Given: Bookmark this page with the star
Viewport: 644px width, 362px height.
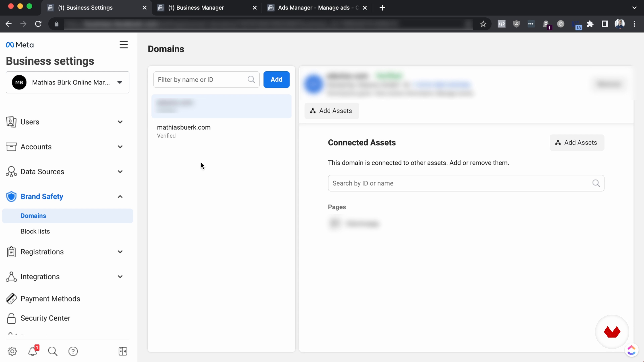Looking at the screenshot, I should [483, 24].
